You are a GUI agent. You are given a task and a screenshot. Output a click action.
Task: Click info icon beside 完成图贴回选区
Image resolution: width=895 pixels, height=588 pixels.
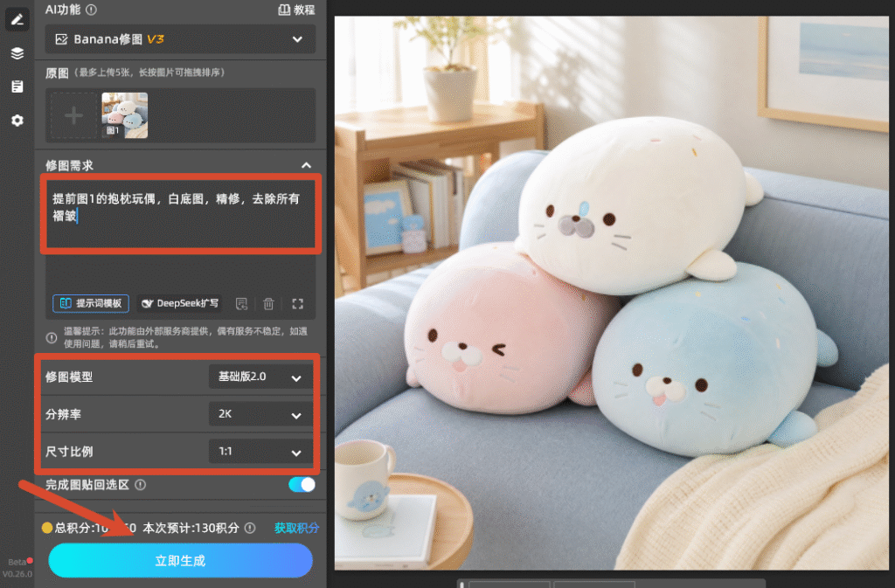[x=141, y=485]
